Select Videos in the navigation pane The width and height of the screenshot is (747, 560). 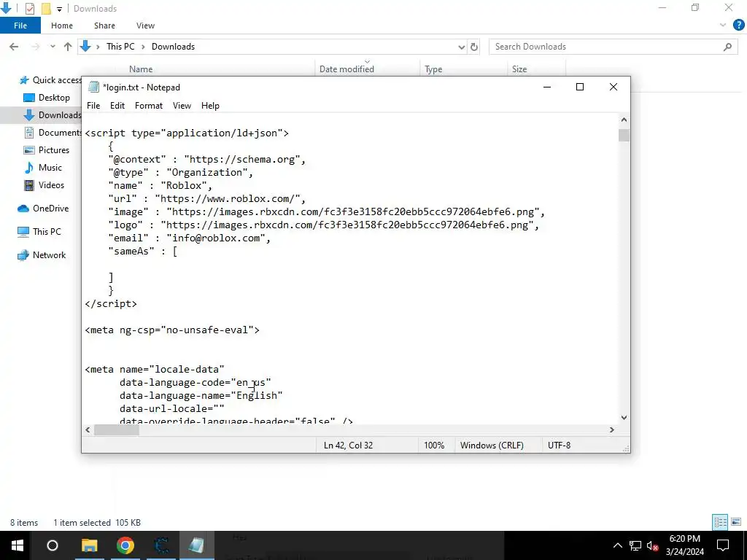tap(44, 185)
